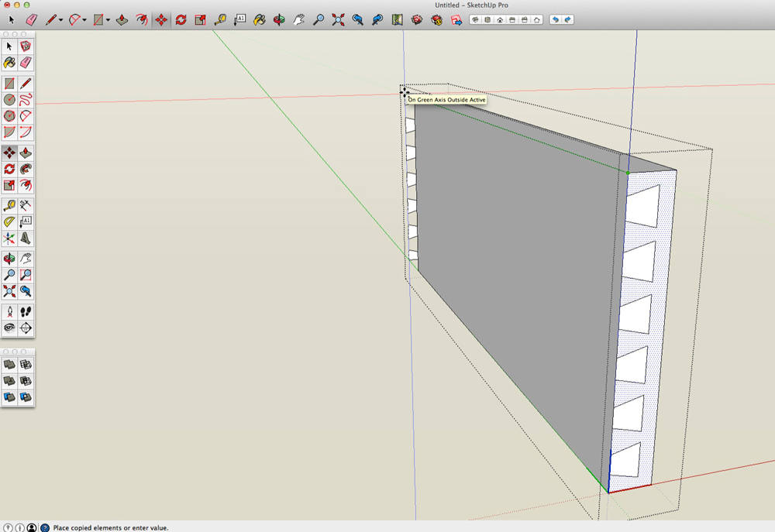Open the Pencil tool dropdown arrow
Screen dimensions: 775x532
point(60,20)
